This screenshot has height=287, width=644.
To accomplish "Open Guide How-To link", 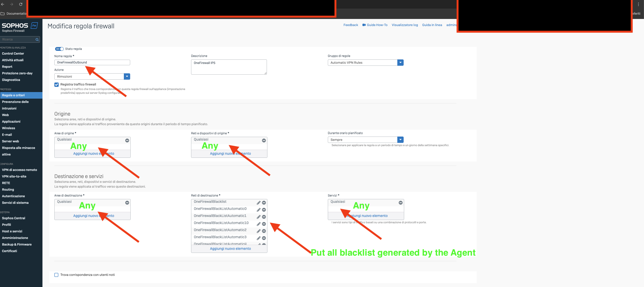I will (x=375, y=25).
